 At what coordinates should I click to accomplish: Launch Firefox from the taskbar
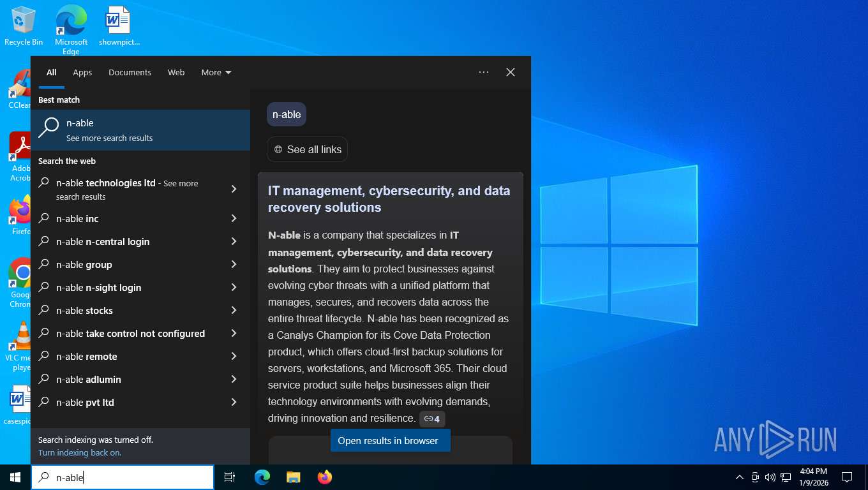click(325, 477)
